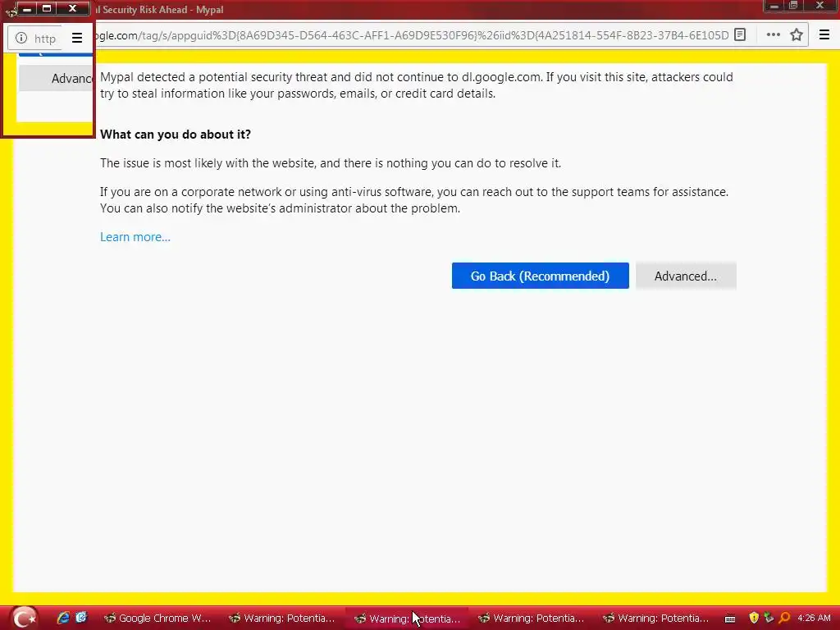Show the 4:26 AM system clock
840x630 pixels.
tap(814, 618)
